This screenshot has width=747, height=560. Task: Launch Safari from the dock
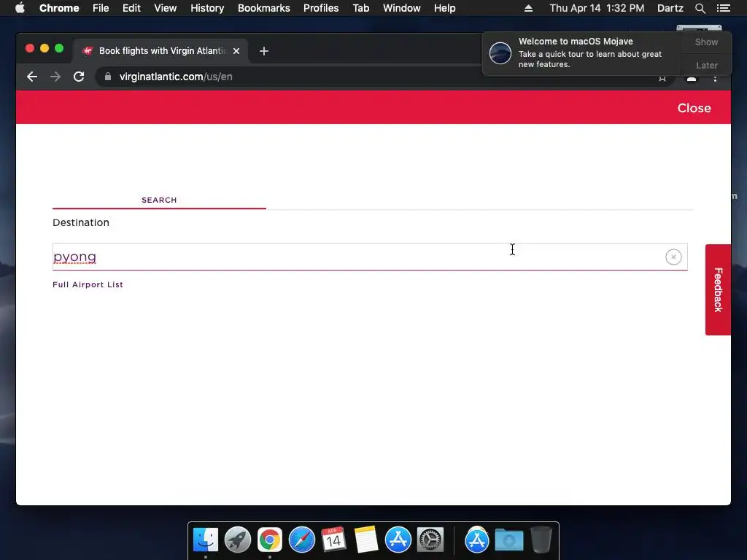click(x=302, y=540)
